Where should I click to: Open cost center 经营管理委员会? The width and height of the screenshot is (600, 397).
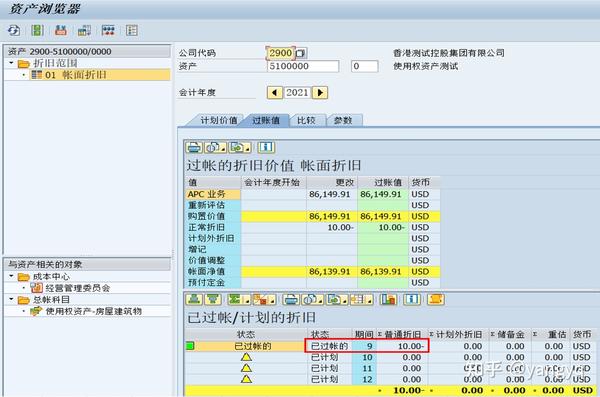click(x=77, y=288)
